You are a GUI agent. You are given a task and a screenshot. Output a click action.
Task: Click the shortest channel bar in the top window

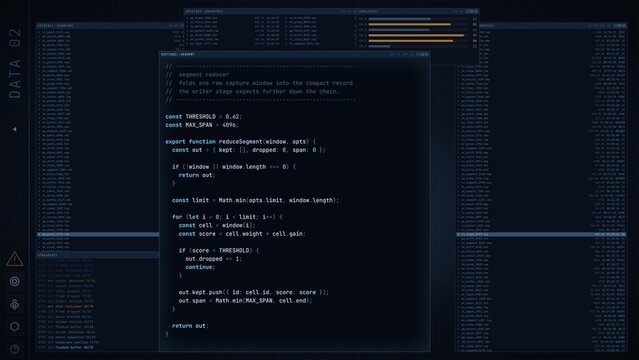click(x=379, y=46)
